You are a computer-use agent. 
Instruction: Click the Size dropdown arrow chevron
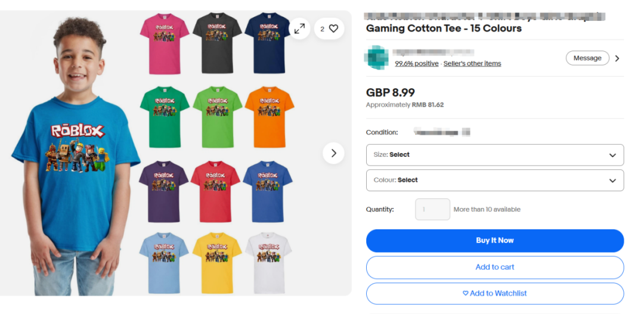tap(612, 155)
